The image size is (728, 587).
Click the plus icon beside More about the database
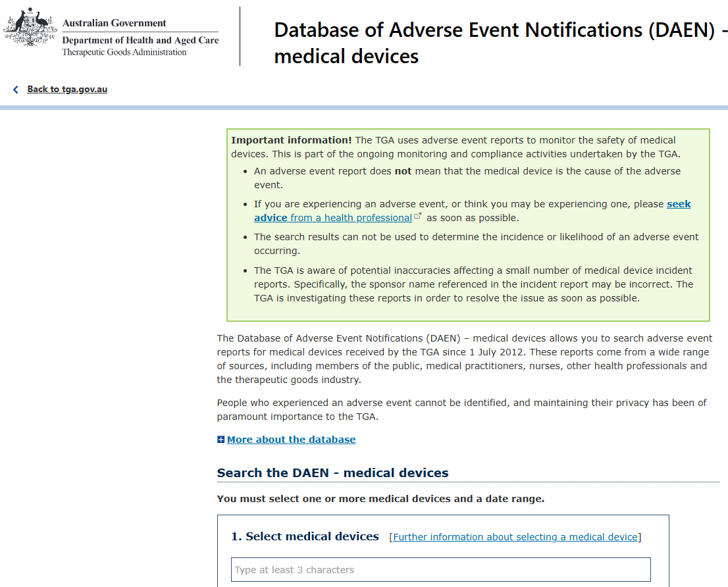pyautogui.click(x=221, y=440)
